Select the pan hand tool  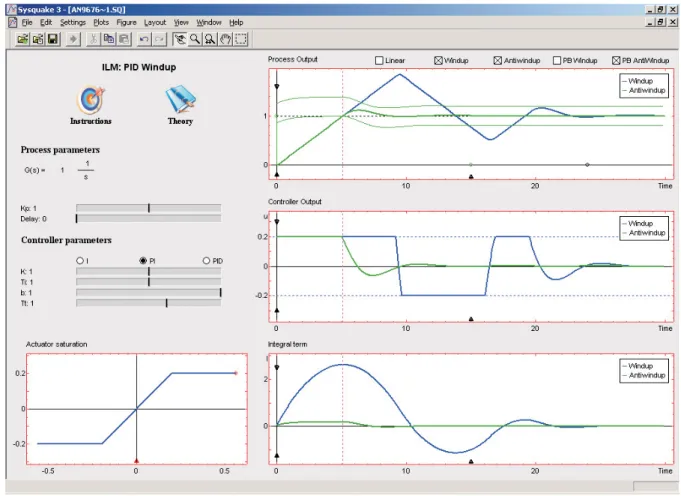pos(225,40)
